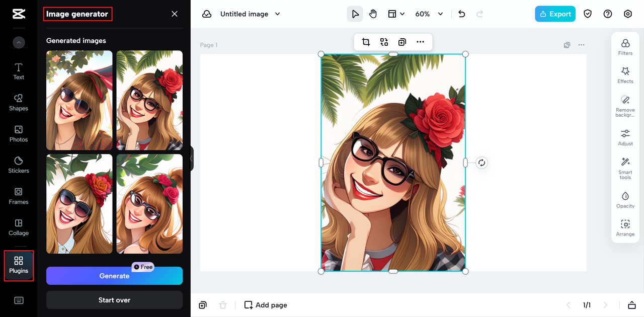Viewport: 644px width, 317px height.
Task: Select the image on the canvas
Action: tap(393, 163)
